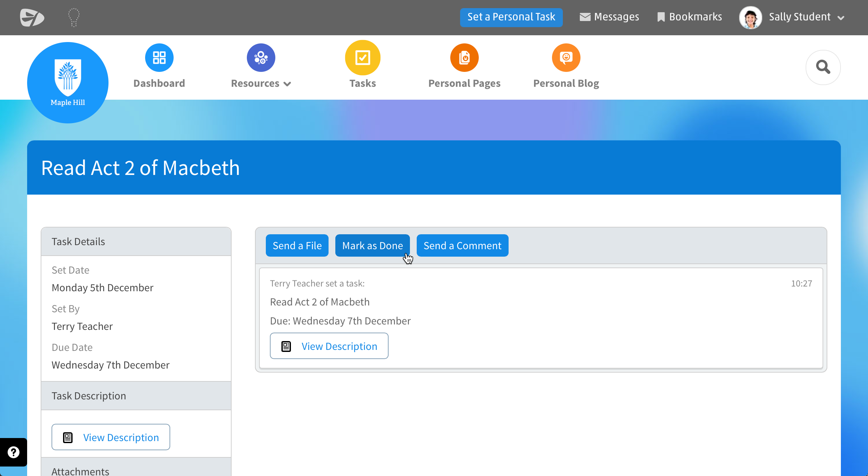The width and height of the screenshot is (868, 476).
Task: Click the Tasks checkmark icon
Action: pyautogui.click(x=362, y=58)
